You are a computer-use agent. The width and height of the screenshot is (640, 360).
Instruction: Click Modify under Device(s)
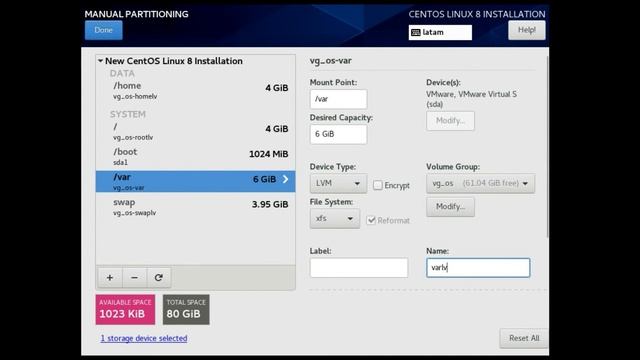[x=450, y=121]
